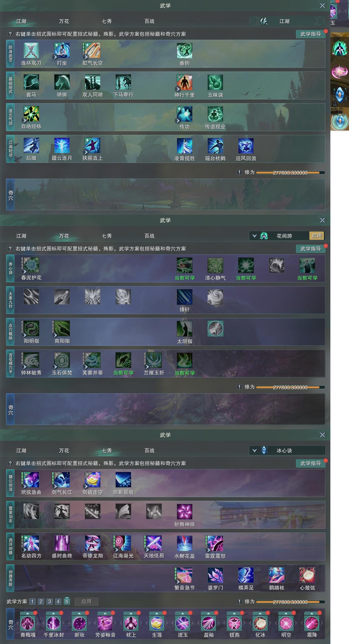Choose martial arts plan number 3
The height and width of the screenshot is (644, 349).
point(50,602)
